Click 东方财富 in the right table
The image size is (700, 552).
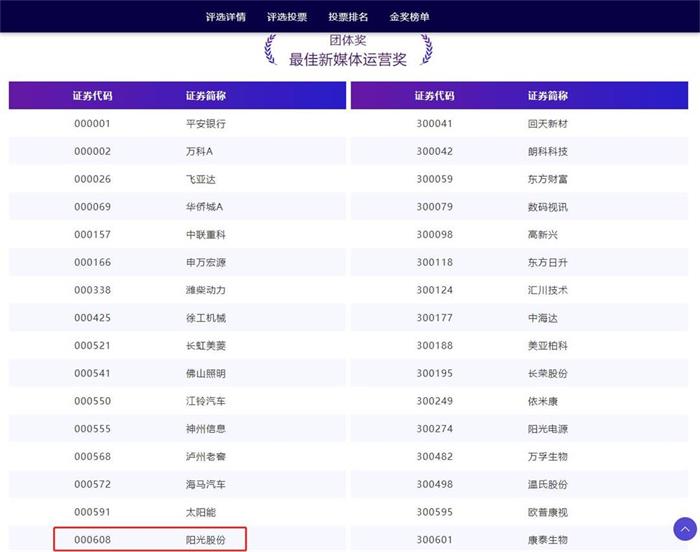point(547,180)
